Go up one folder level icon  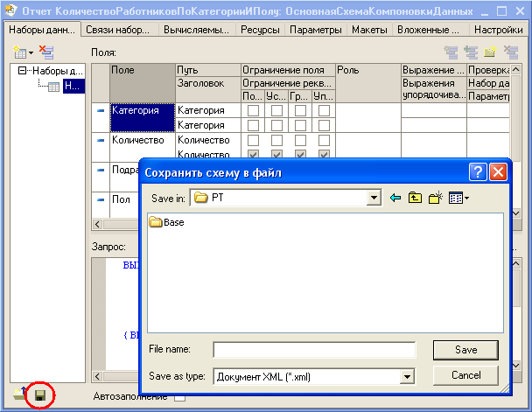(415, 198)
